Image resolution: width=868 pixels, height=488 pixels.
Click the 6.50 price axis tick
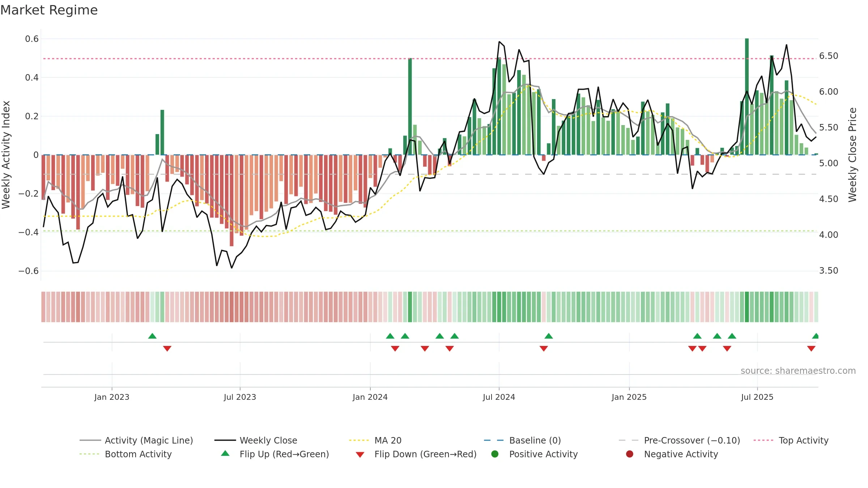(829, 56)
